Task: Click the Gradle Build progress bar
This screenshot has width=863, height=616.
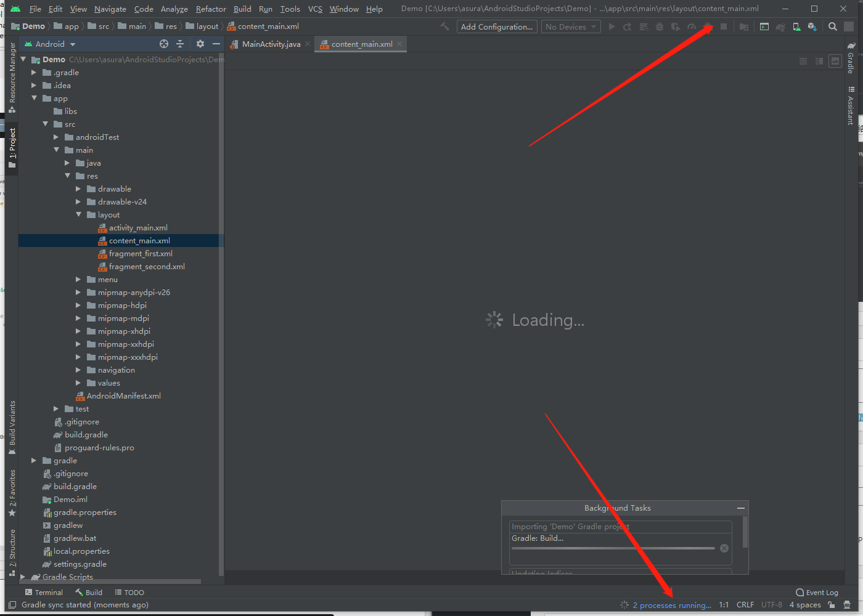Action: (x=613, y=548)
